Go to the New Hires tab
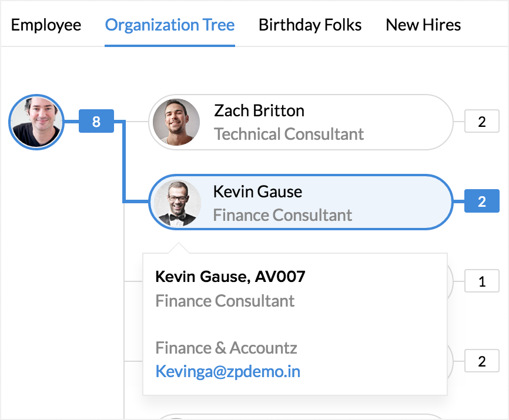 tap(423, 25)
